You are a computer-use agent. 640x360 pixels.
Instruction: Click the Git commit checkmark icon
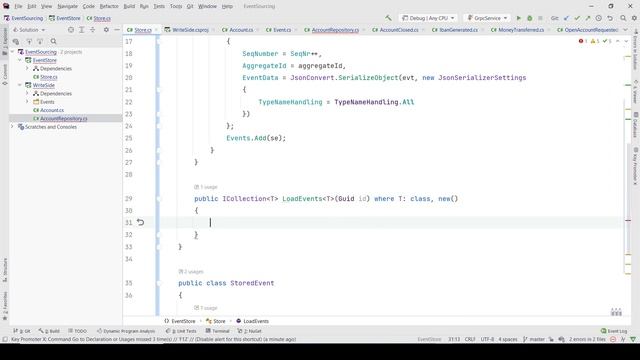tap(577, 18)
